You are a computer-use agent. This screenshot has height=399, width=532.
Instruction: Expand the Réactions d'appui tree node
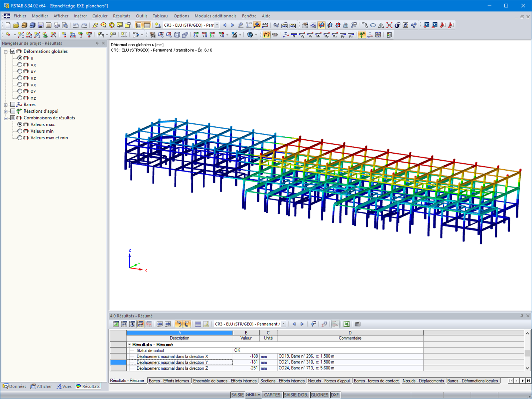point(6,111)
